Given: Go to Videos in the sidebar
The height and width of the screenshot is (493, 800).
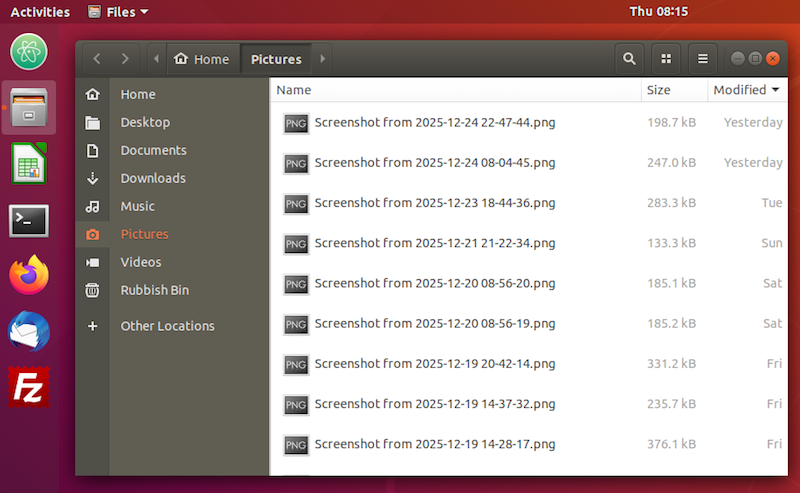Looking at the screenshot, I should tap(172, 262).
